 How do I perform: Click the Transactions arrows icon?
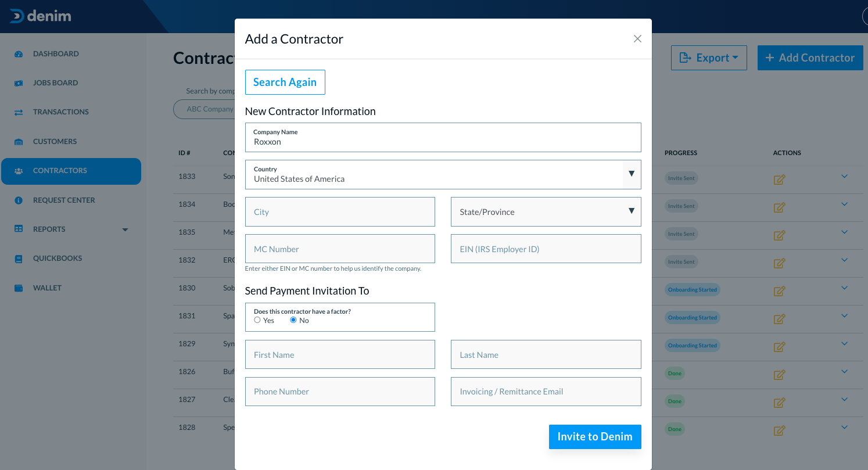coord(19,112)
